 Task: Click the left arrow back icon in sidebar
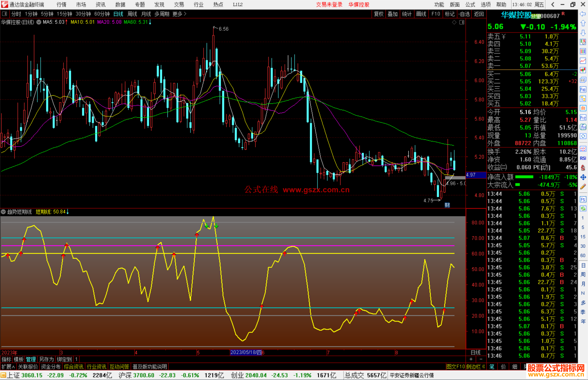[x=583, y=14]
